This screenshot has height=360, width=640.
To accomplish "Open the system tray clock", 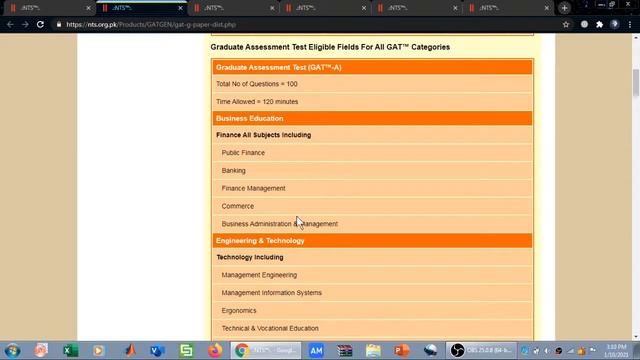I will pyautogui.click(x=616, y=351).
